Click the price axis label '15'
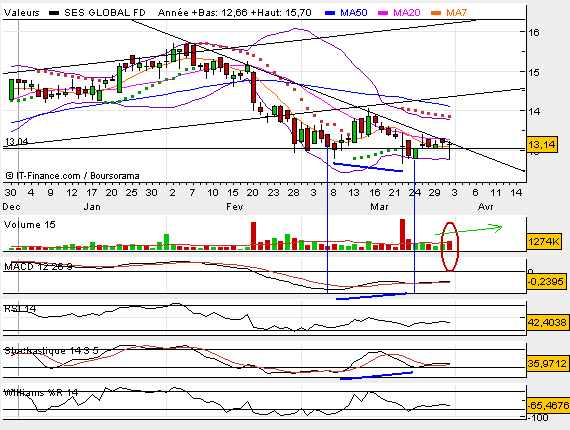The image size is (570, 430). [534, 72]
